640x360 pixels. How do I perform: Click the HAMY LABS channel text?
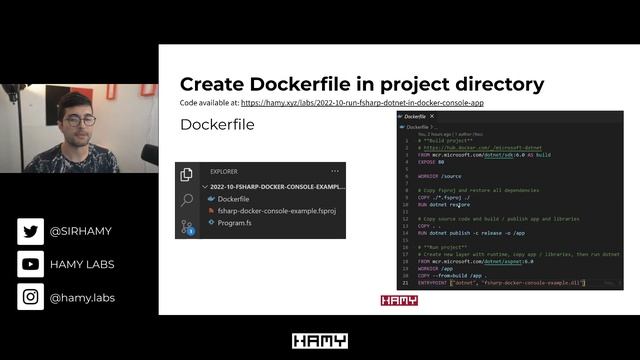[82, 264]
